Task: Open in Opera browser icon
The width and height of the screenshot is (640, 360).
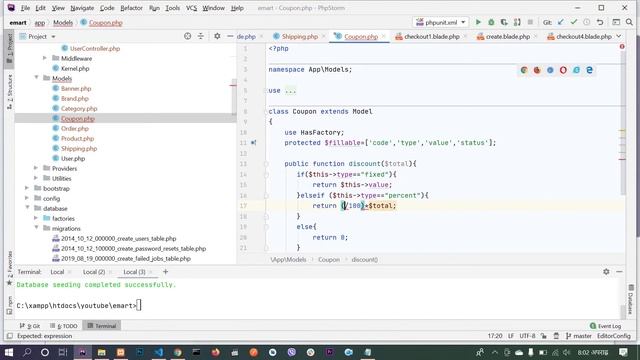Action: (x=563, y=70)
